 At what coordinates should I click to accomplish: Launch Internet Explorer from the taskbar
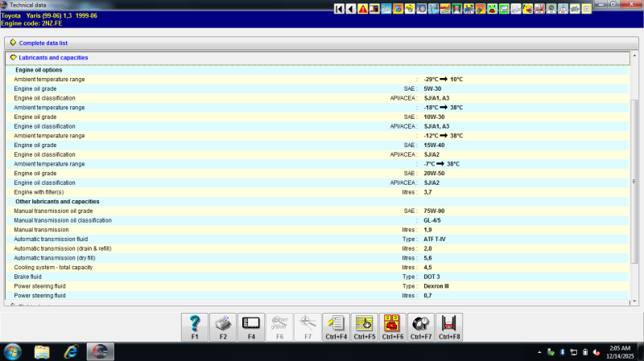[71, 352]
